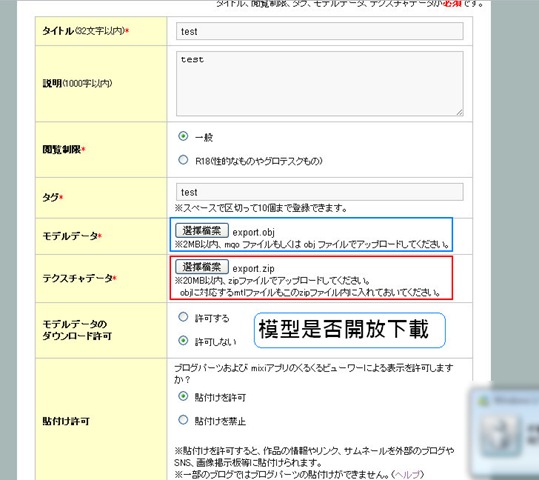This screenshot has height=480, width=539.
Task: Click the mtlファイル zip instruction line
Action: coord(310,293)
